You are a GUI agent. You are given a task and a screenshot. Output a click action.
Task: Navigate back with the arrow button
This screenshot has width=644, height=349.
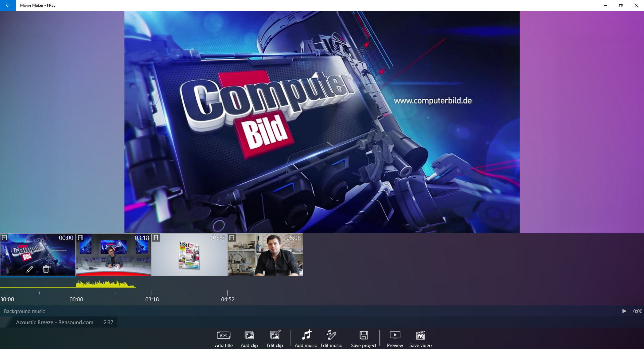[7, 5]
